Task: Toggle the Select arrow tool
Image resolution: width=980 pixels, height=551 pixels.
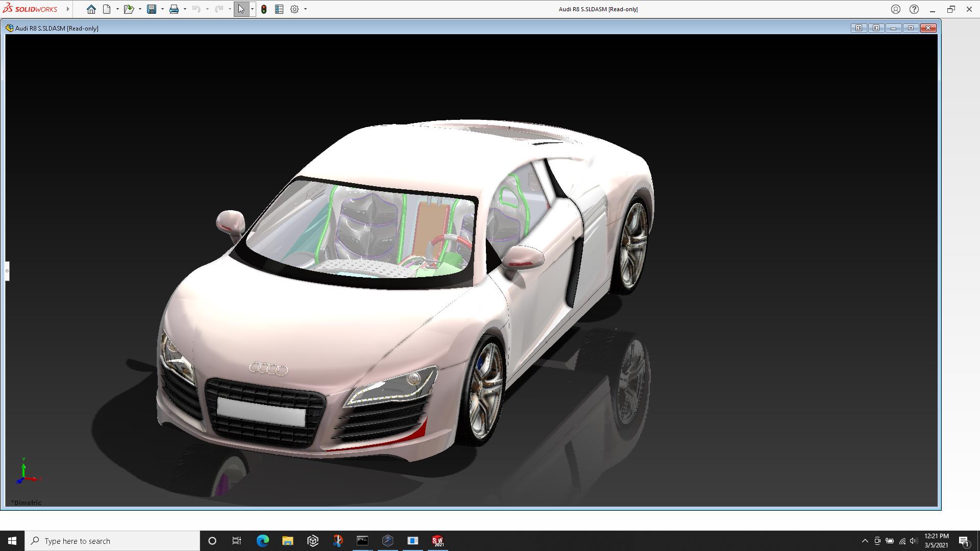Action: click(241, 9)
